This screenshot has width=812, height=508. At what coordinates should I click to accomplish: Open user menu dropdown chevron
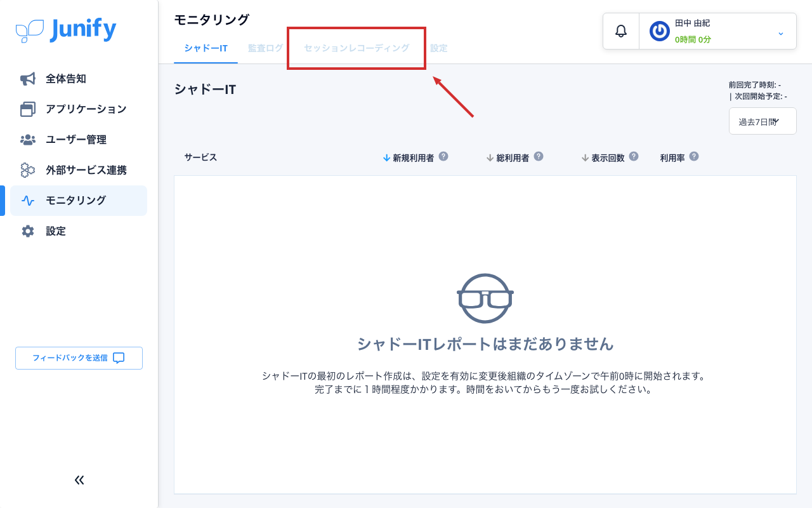[781, 32]
